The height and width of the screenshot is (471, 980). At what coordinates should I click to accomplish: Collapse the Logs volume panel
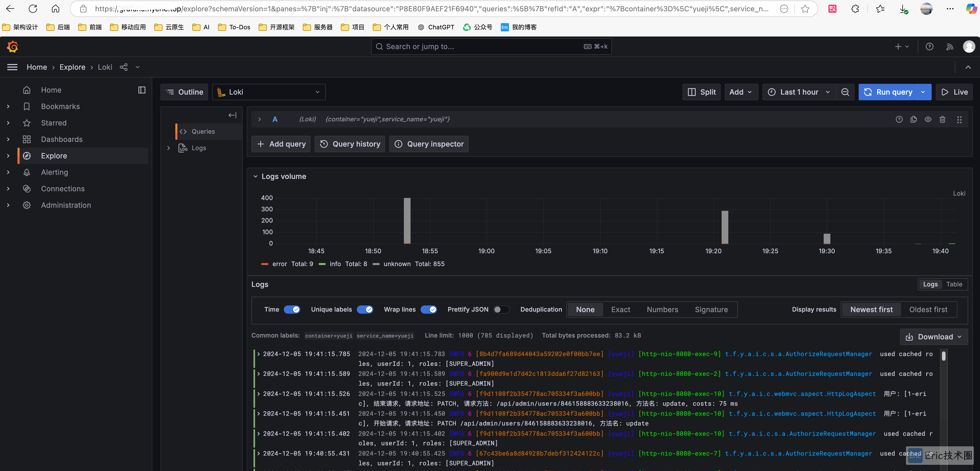coord(256,177)
